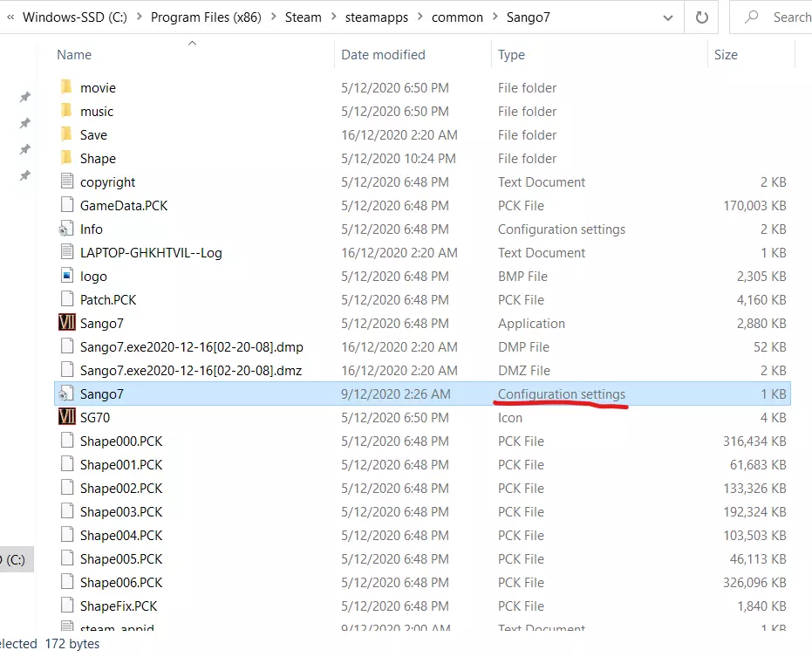The width and height of the screenshot is (812, 657).
Task: Select file name Sango7.exe2020-12-16[02-20-08].dmz
Action: pyautogui.click(x=191, y=371)
